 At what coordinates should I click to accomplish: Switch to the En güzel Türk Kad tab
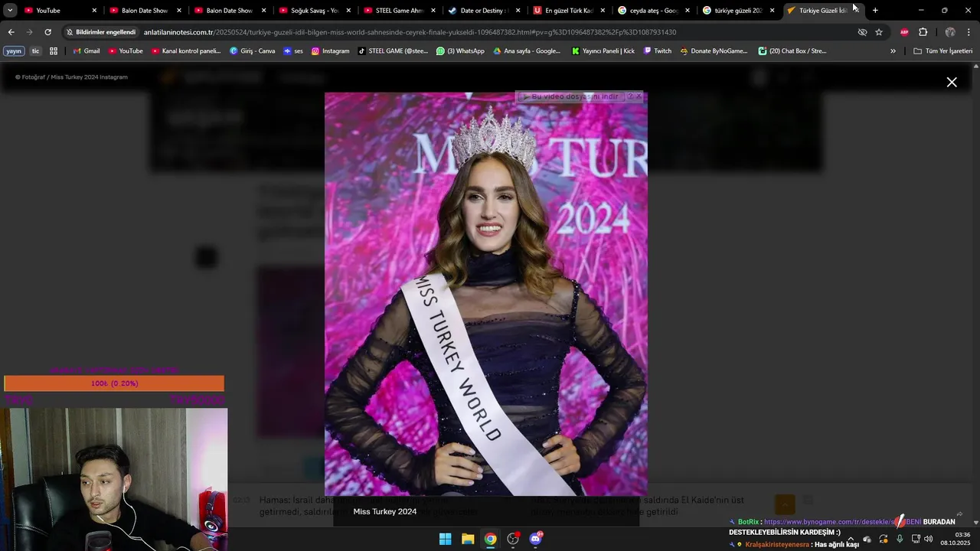[570, 10]
